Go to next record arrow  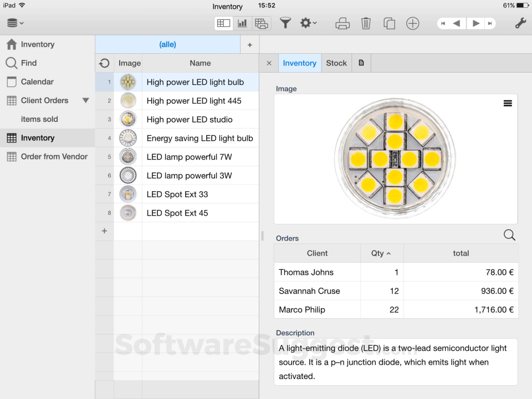pos(475,23)
